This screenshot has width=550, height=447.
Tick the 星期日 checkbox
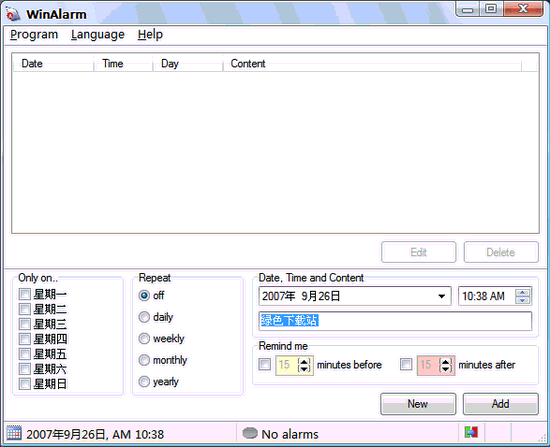[x=25, y=384]
